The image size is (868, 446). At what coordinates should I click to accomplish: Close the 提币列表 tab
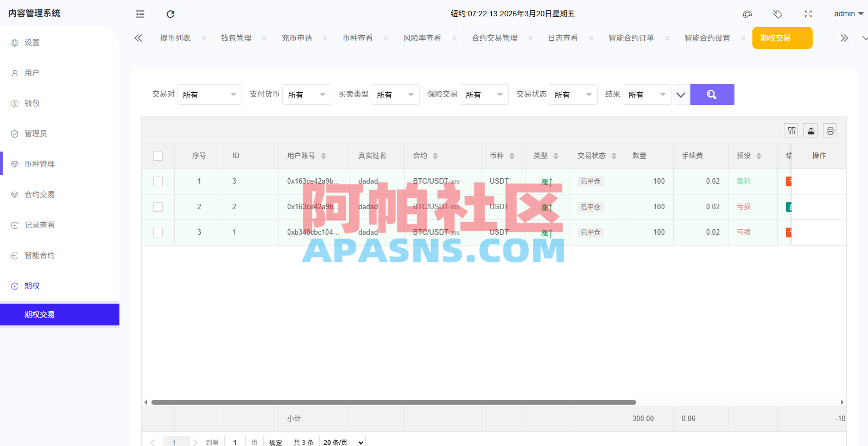pos(204,38)
